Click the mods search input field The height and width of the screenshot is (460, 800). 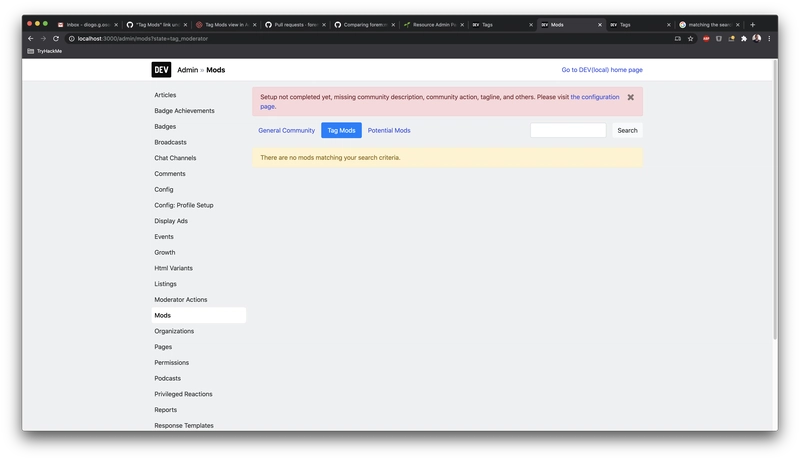[568, 130]
